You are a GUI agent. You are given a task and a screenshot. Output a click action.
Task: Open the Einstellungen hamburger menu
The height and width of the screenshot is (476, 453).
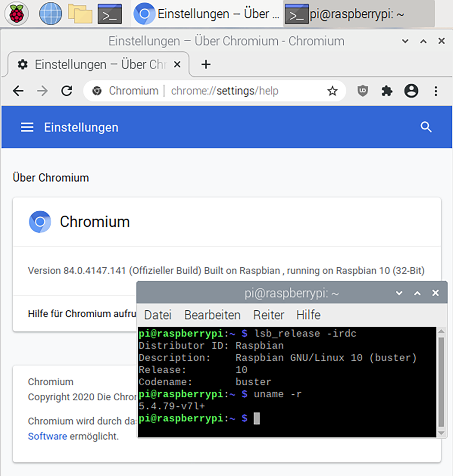pyautogui.click(x=27, y=127)
